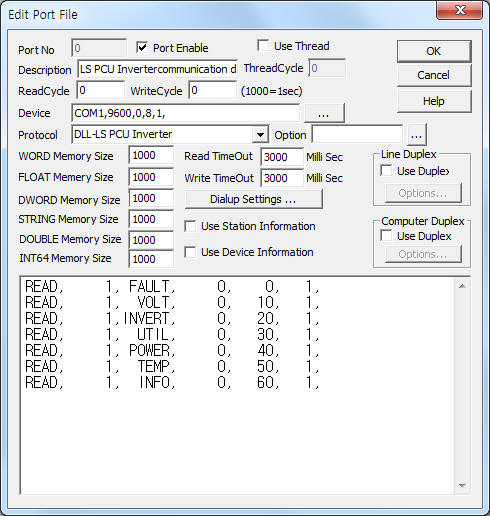Click the Option input field

[x=357, y=135]
